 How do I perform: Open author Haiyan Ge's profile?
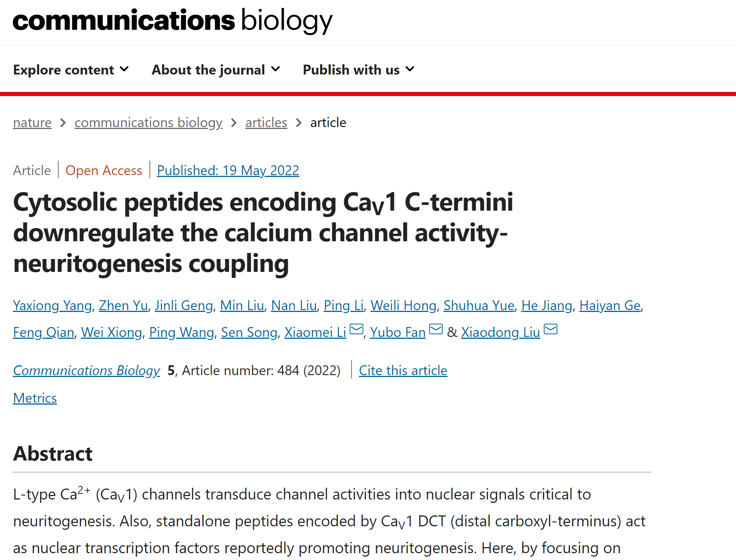610,306
